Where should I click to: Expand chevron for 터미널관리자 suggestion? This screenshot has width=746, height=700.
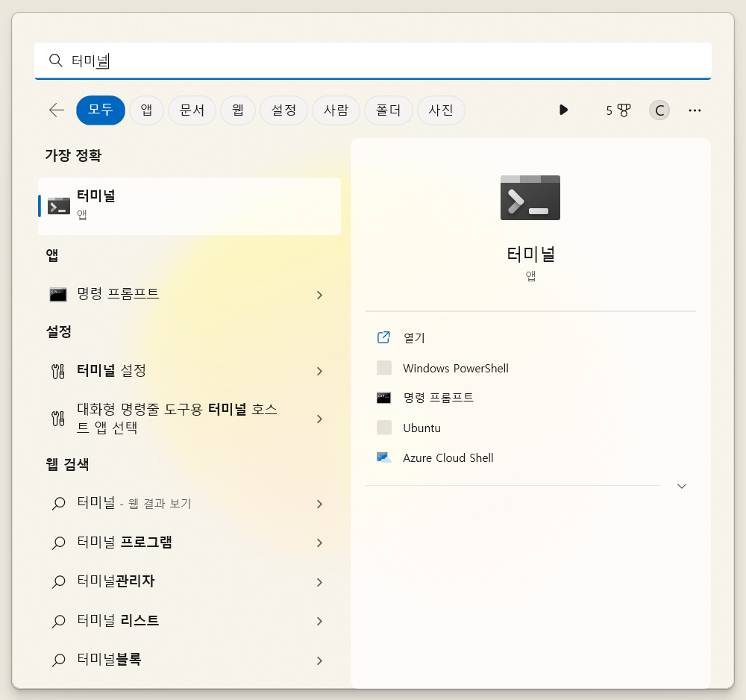click(320, 582)
